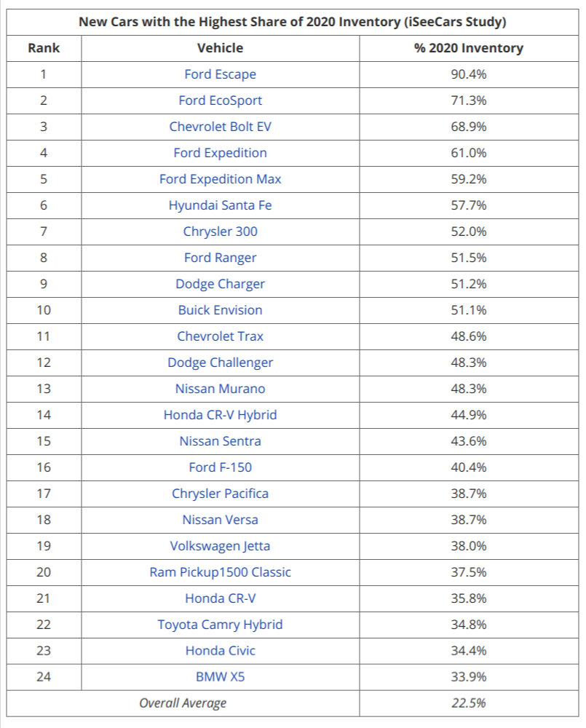Open the Buick Envision link
Viewport: 586px width, 728px height.
220,310
